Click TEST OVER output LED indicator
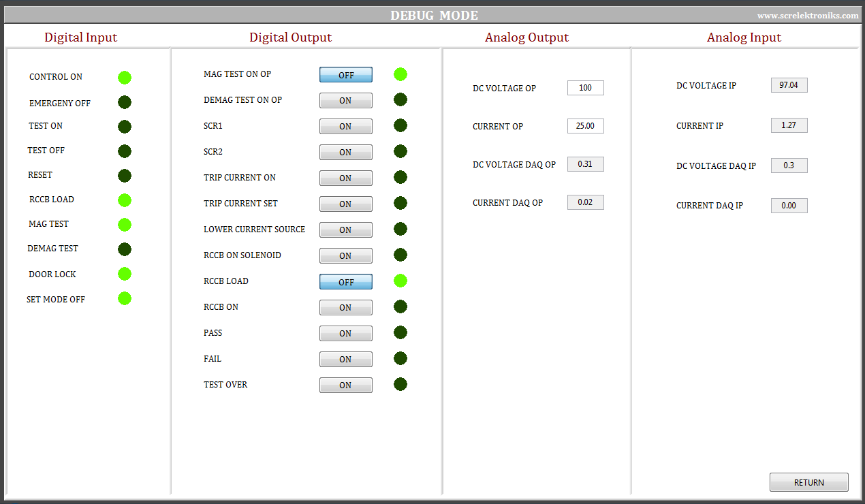Image resolution: width=865 pixels, height=504 pixels. coord(400,384)
